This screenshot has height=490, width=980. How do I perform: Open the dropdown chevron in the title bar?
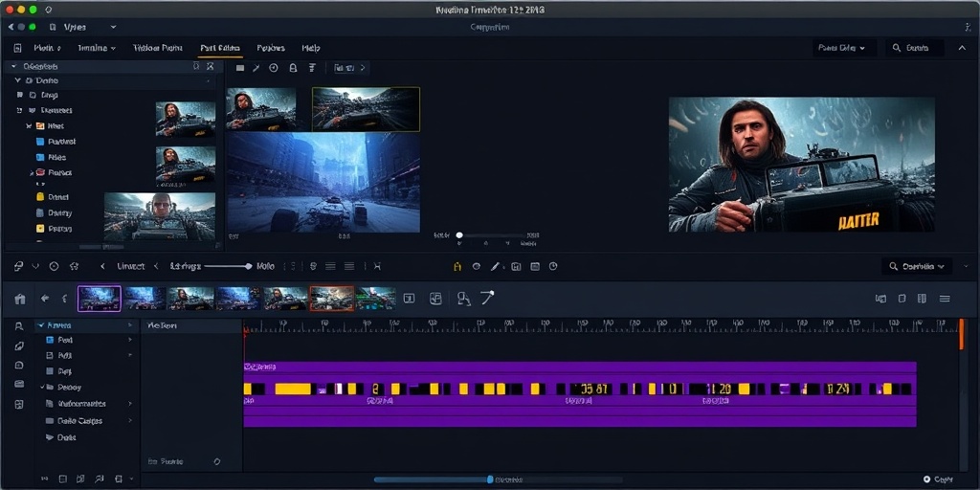(x=113, y=27)
